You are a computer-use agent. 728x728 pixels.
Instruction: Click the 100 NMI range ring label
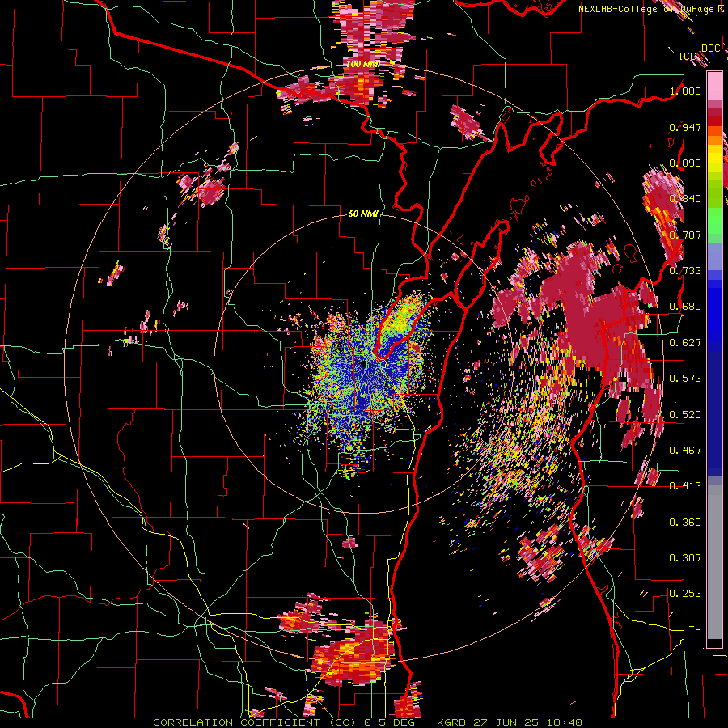click(363, 64)
